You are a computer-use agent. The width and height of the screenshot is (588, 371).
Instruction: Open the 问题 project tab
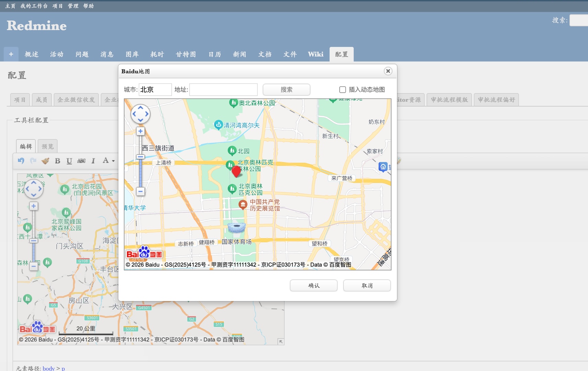pyautogui.click(x=82, y=54)
